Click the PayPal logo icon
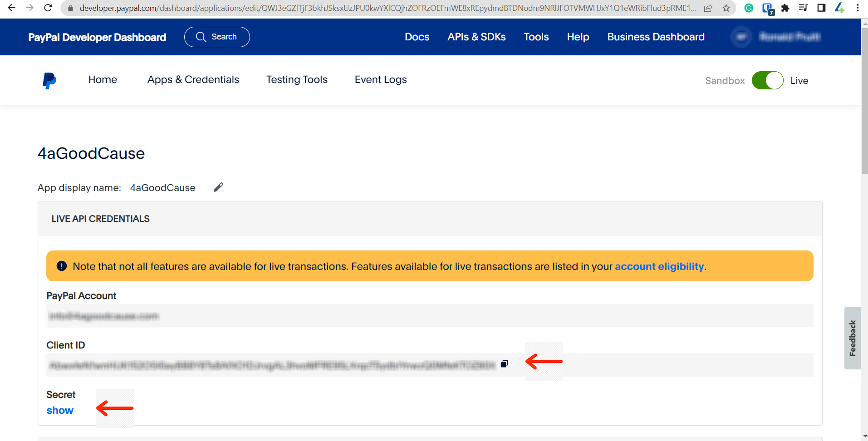The width and height of the screenshot is (868, 441). click(x=49, y=81)
